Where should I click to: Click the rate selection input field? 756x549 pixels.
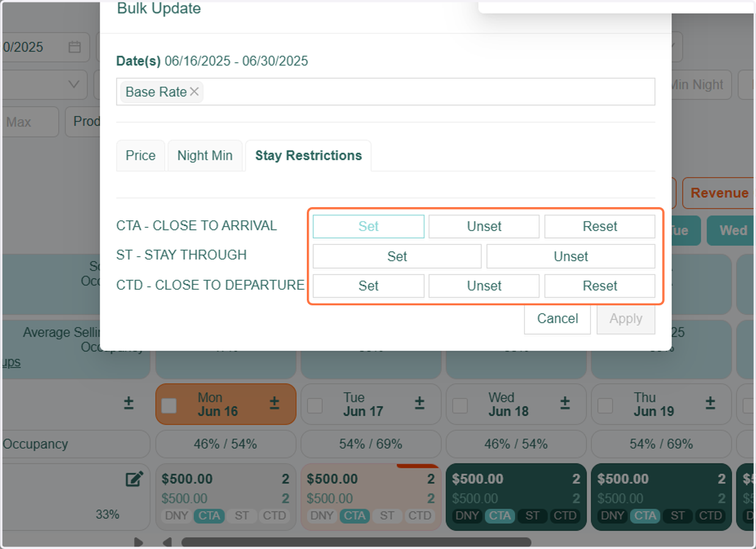(386, 92)
